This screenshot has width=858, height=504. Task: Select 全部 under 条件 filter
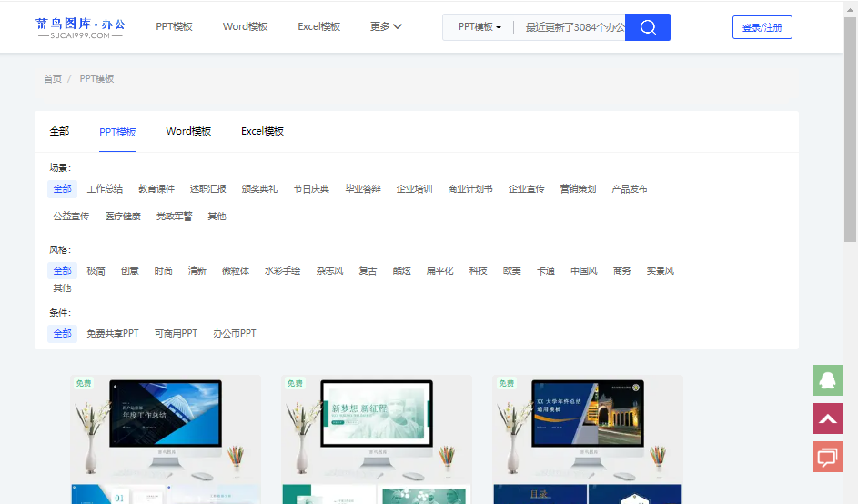click(x=63, y=333)
